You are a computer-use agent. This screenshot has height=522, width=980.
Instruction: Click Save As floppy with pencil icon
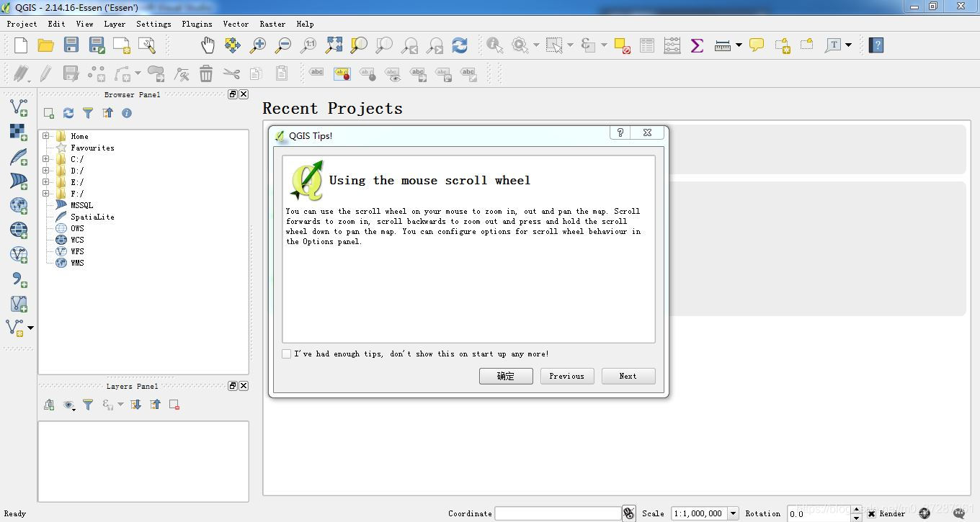pos(97,45)
